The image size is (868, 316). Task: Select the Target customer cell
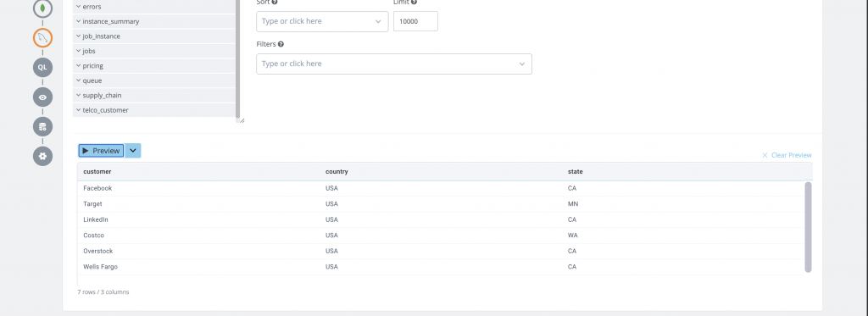[92, 203]
